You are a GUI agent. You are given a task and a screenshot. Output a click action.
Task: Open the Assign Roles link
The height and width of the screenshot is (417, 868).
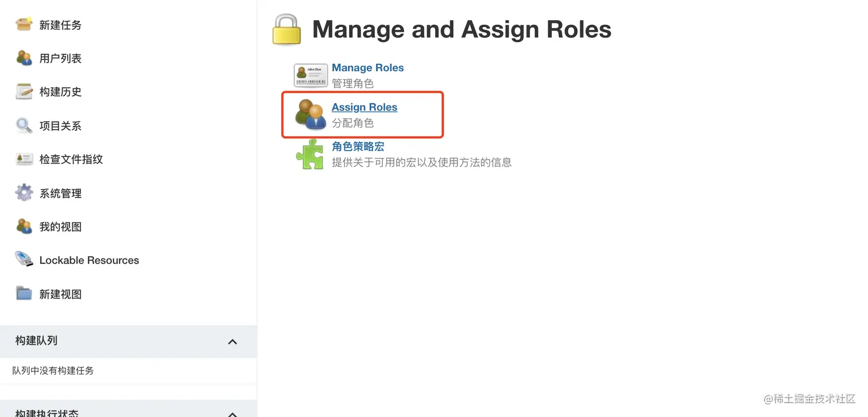point(364,107)
